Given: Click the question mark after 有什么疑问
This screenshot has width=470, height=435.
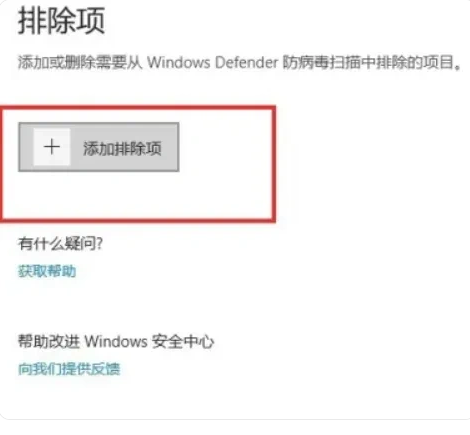Looking at the screenshot, I should coord(99,243).
